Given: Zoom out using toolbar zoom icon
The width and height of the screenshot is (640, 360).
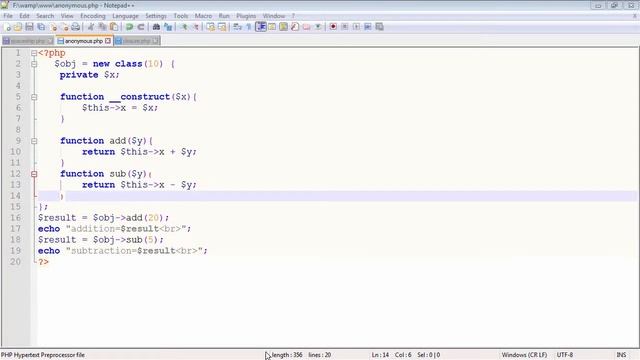Looking at the screenshot, I should pyautogui.click(x=196, y=27).
